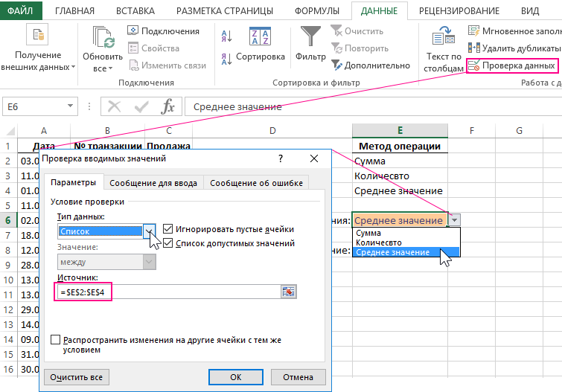Switch to ГЛАВНАЯ ribbon tab
Screen dimensions: 562x392
pos(74,10)
